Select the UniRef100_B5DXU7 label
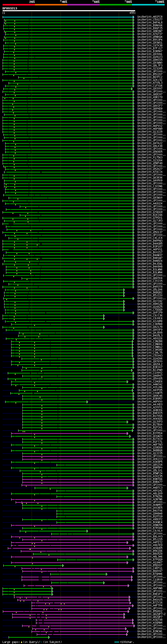 click(150, 565)
